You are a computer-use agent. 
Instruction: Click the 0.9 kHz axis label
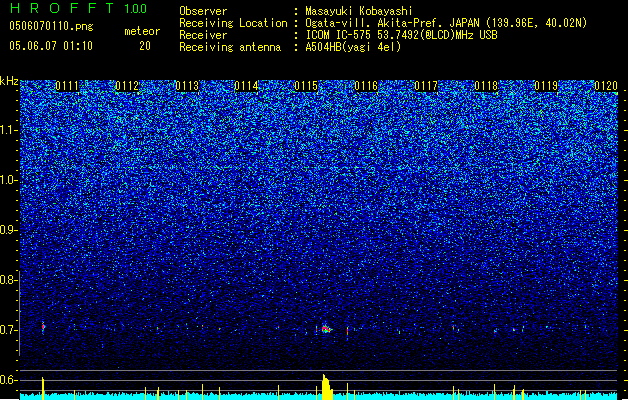tap(8, 230)
